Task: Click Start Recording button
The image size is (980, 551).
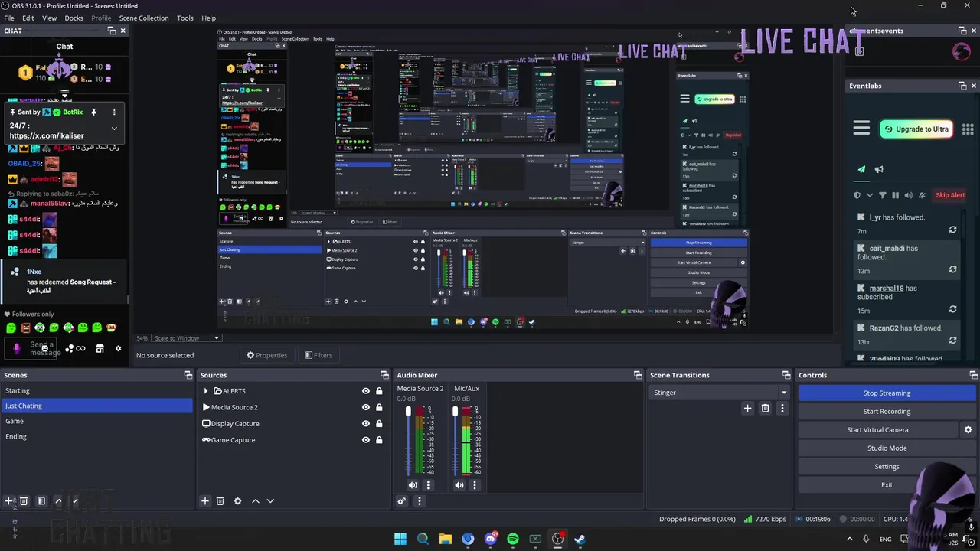Action: coord(887,412)
